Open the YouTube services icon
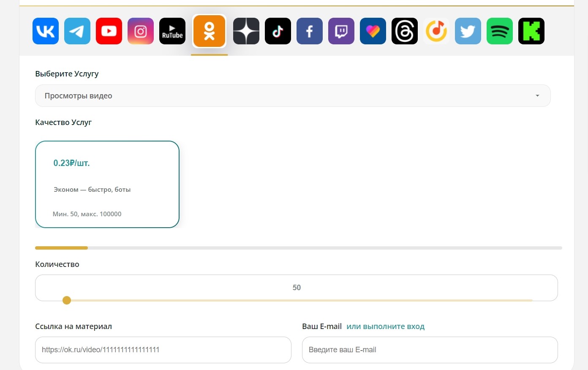This screenshot has width=588, height=370. 109,31
